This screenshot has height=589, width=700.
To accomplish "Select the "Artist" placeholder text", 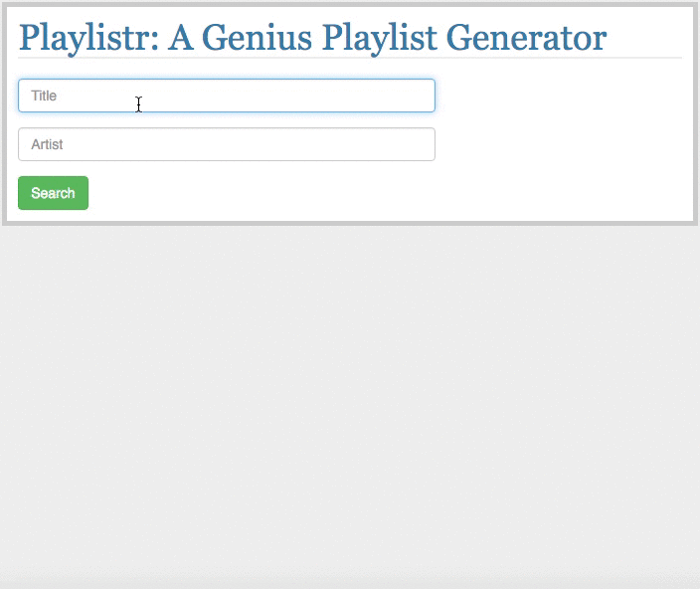I will coord(47,144).
